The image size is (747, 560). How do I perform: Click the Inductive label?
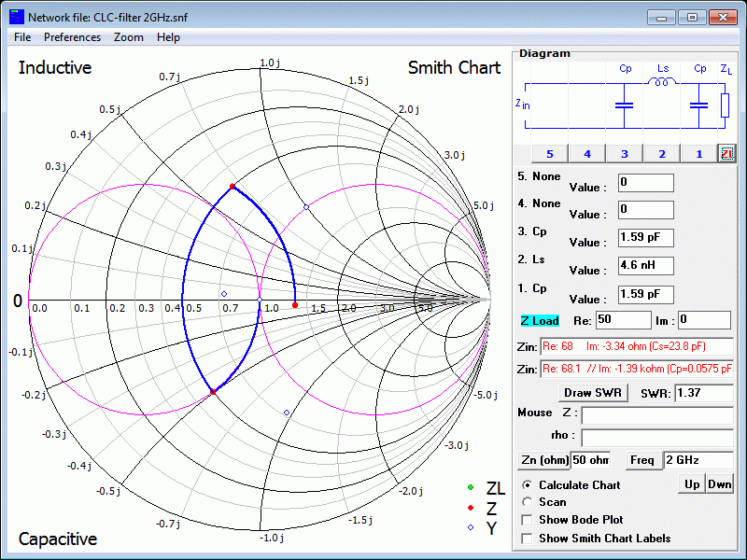coord(55,68)
